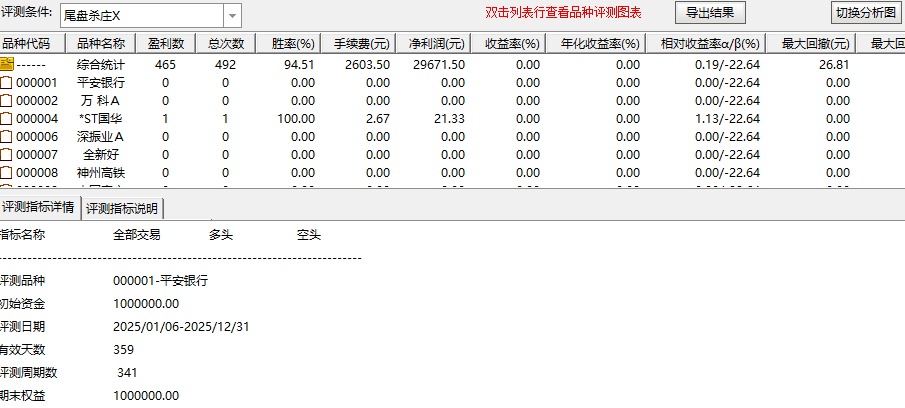Click the effective days value 359
This screenshot has height=408, width=905.
pos(124,350)
